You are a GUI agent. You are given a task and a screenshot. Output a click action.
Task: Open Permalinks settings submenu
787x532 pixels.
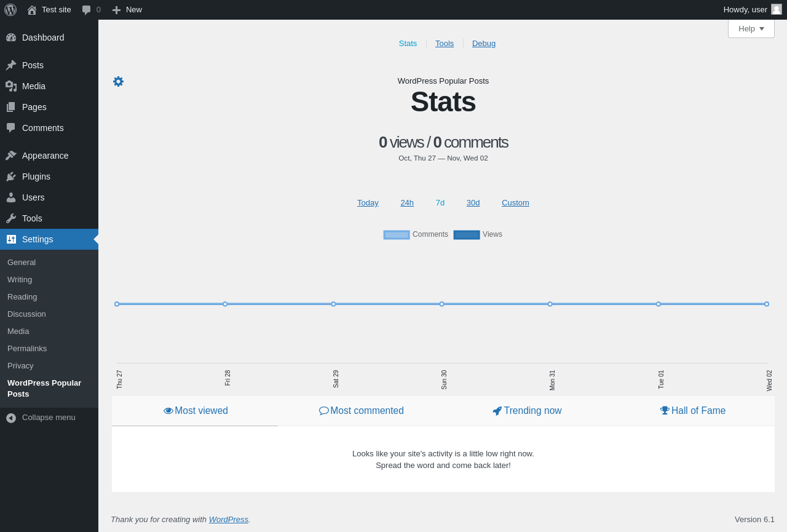(x=49, y=349)
